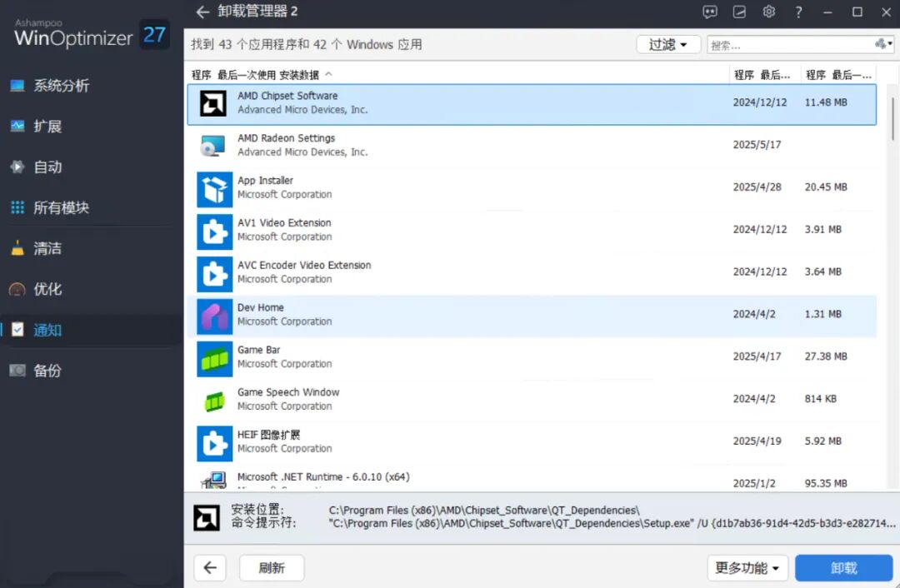Open 所有模块 in the sidebar
This screenshot has width=900, height=588.
pyautogui.click(x=62, y=207)
